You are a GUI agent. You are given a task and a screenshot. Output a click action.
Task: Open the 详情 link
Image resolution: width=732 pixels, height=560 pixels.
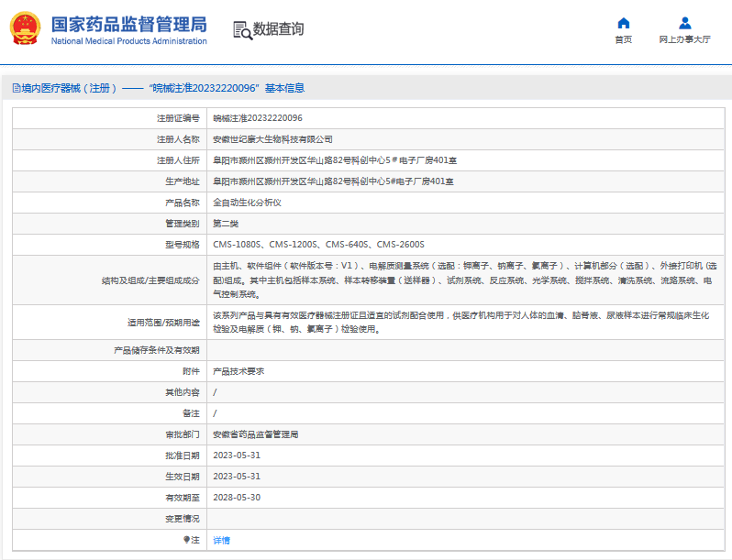(221, 540)
